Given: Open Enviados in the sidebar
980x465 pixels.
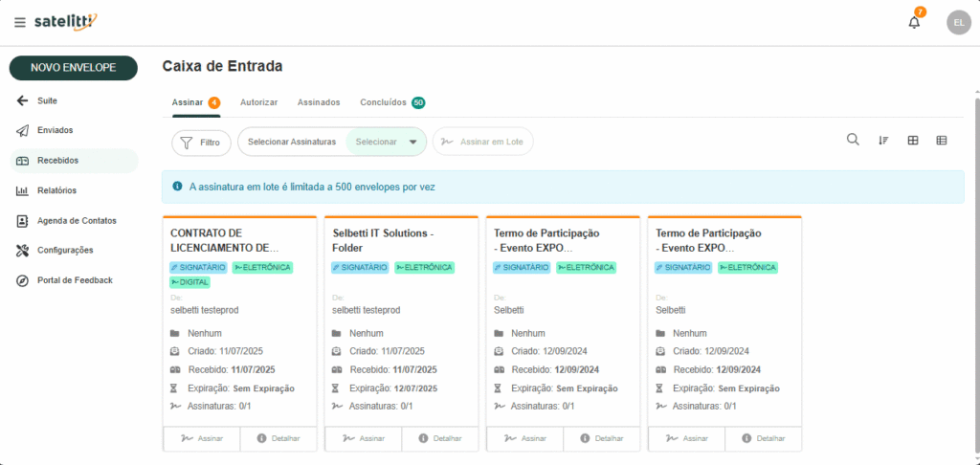Looking at the screenshot, I should tap(55, 130).
